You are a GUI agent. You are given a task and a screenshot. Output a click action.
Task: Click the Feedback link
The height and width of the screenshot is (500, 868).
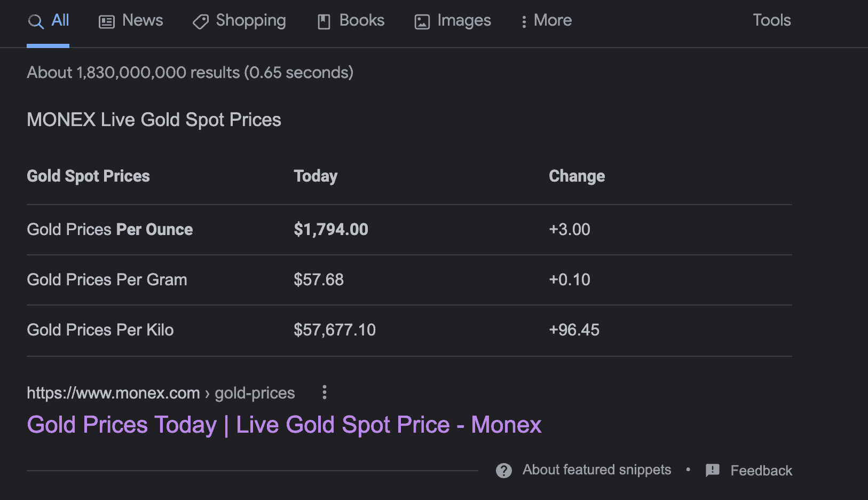(x=761, y=471)
